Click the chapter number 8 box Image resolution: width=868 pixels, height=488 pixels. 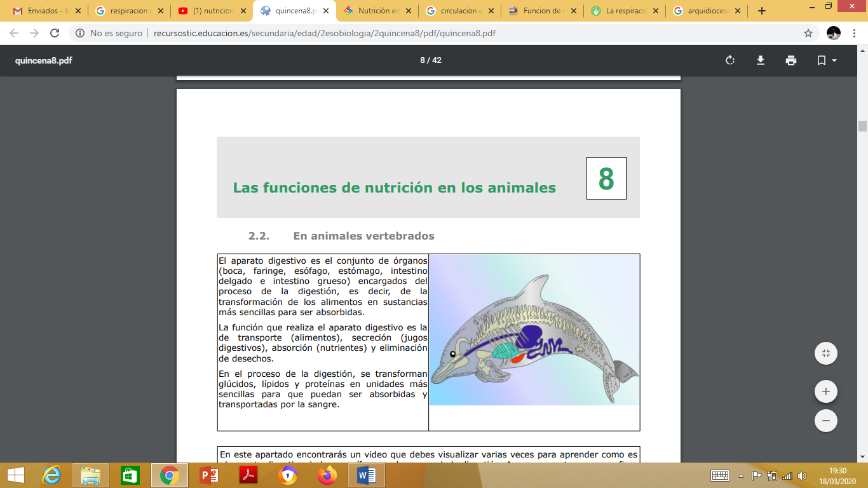pos(606,179)
